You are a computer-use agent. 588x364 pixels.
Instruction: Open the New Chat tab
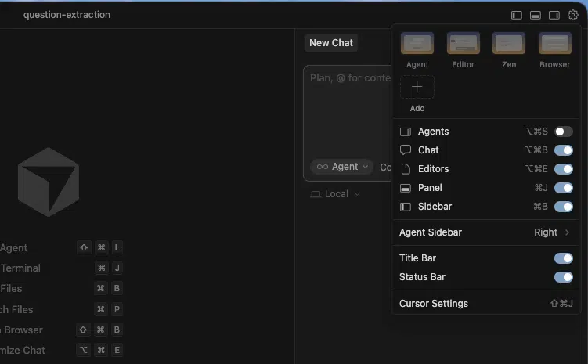331,43
